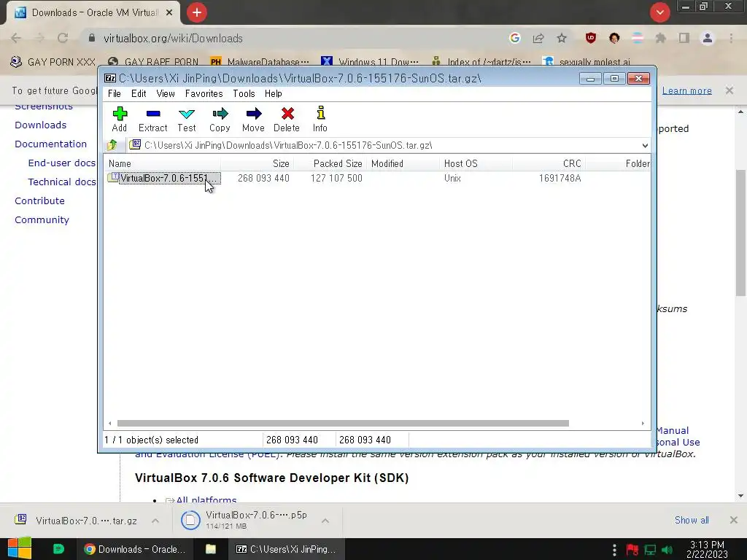The height and width of the screenshot is (560, 747).
Task: Switch to Chrome Downloads taskbar button
Action: (x=135, y=549)
